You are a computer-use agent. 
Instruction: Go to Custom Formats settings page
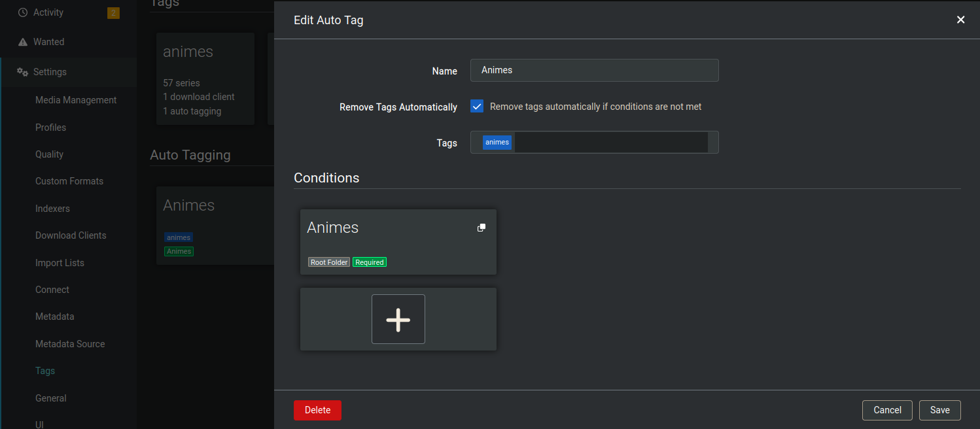pos(69,181)
